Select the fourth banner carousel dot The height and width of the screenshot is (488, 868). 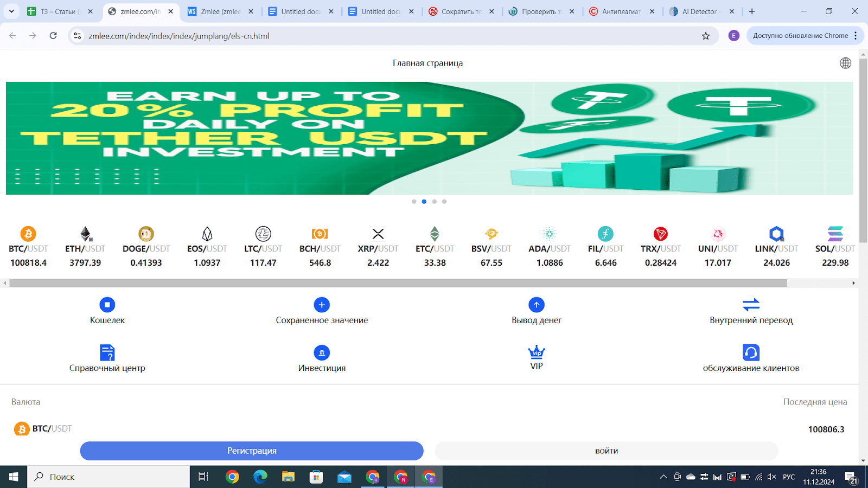(444, 202)
